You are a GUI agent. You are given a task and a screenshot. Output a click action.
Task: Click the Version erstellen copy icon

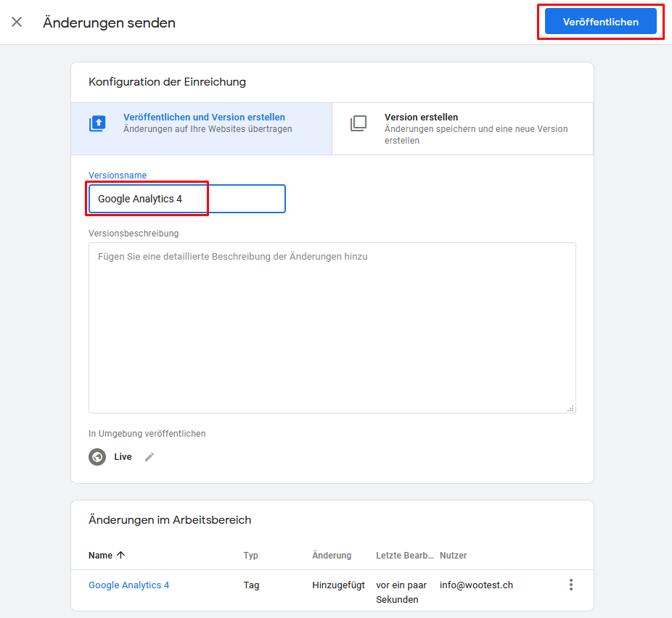(x=358, y=123)
